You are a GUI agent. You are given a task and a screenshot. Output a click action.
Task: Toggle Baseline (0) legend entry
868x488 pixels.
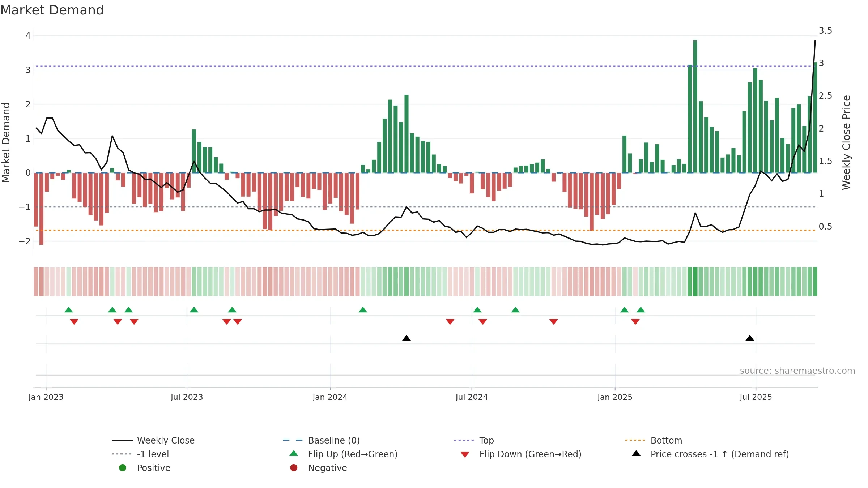321,440
